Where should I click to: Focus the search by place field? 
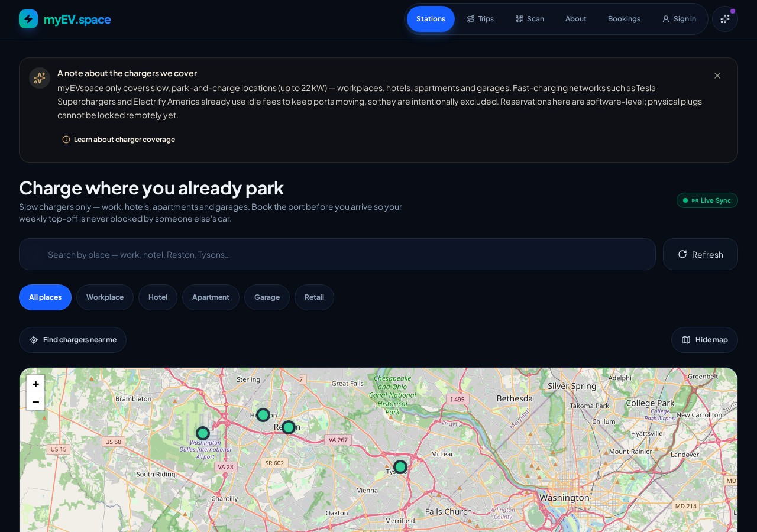337,254
